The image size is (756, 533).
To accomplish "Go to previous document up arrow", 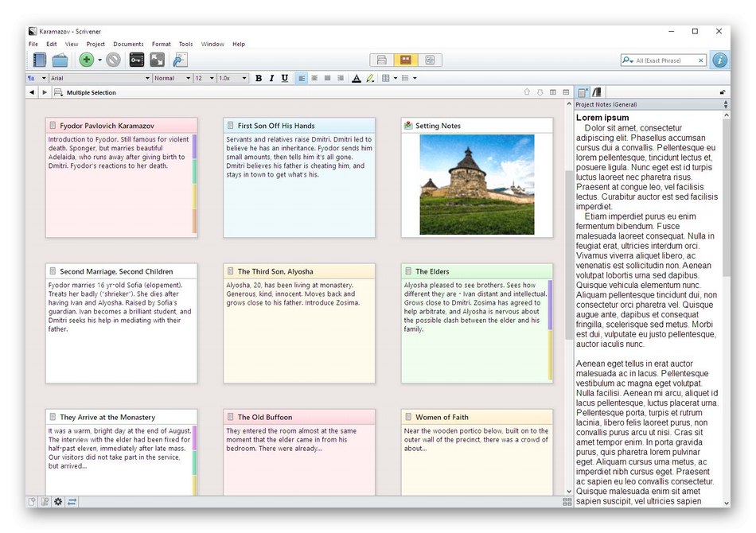I will click(x=527, y=92).
